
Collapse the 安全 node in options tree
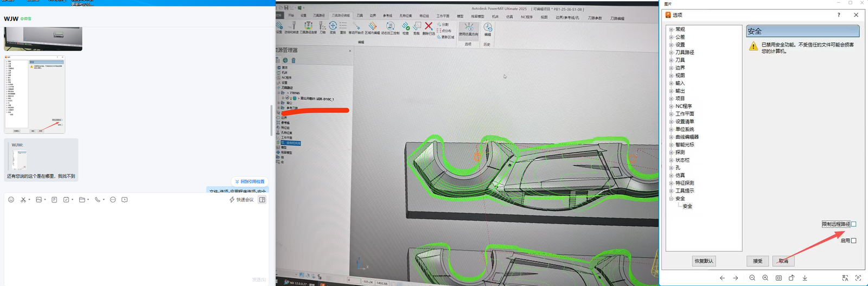point(671,199)
